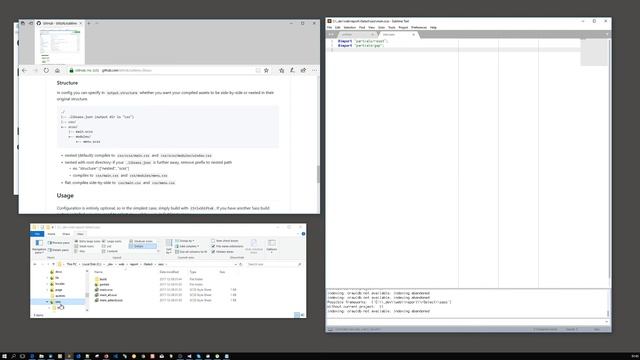Click the Navigation pane button in the ribbon
The image size is (640, 360).
(39, 246)
